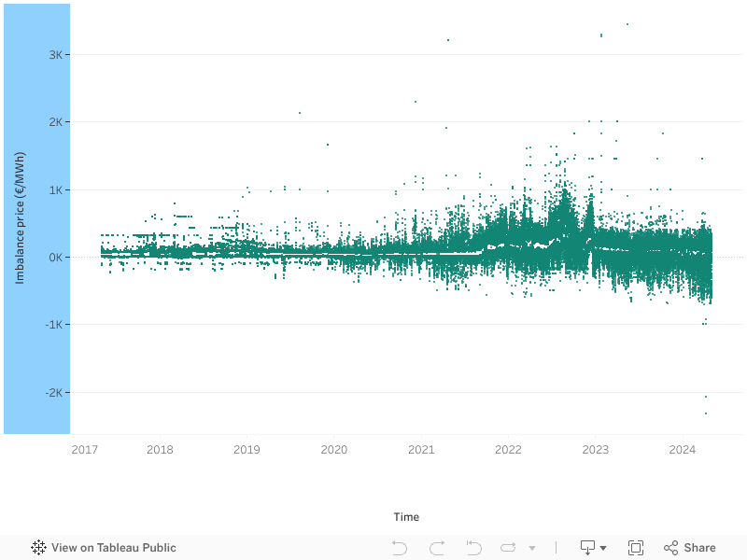Screen dimensions: 747x560
Task: Click the 2K y-axis label
Action: point(55,122)
